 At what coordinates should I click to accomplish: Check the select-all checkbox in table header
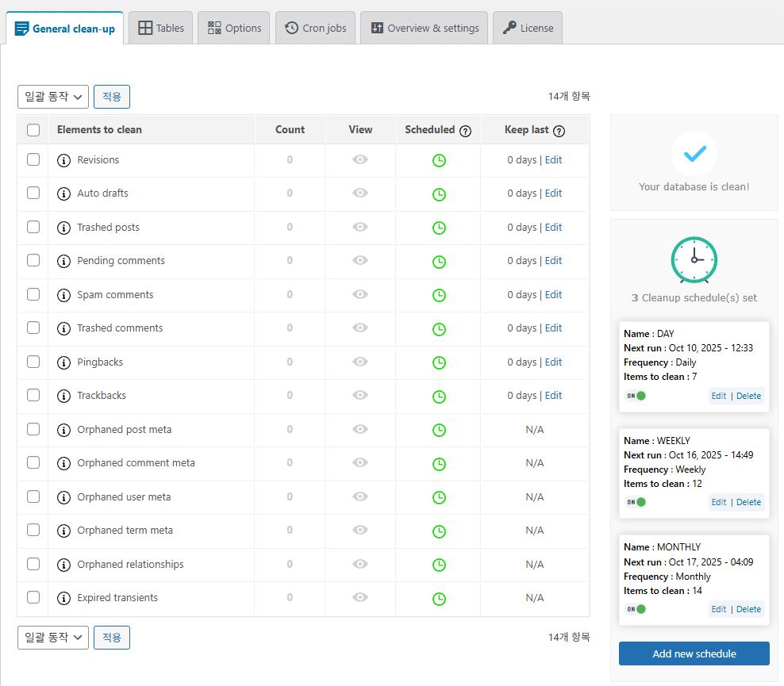click(33, 130)
